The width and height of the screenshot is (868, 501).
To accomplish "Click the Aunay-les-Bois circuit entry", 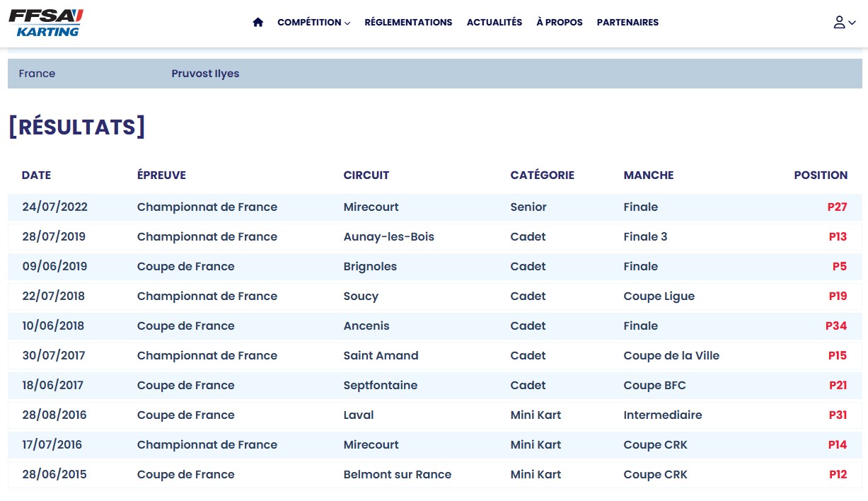I will click(388, 237).
